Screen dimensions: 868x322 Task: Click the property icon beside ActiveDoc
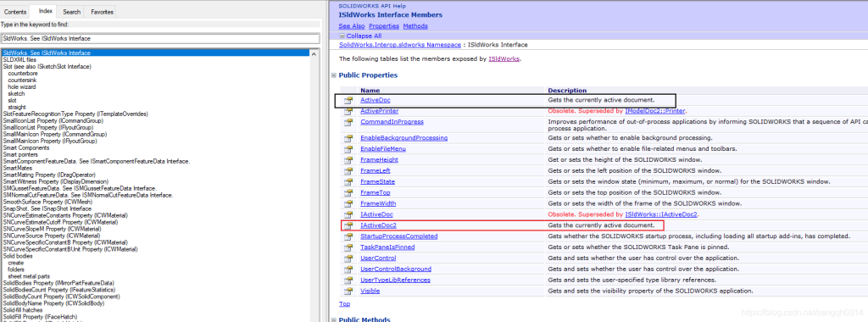tap(348, 100)
